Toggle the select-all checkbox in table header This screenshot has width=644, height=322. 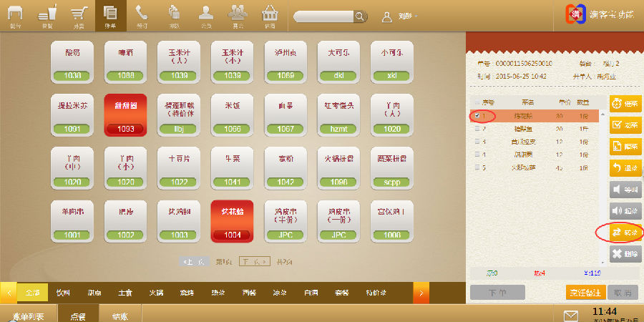[477, 102]
